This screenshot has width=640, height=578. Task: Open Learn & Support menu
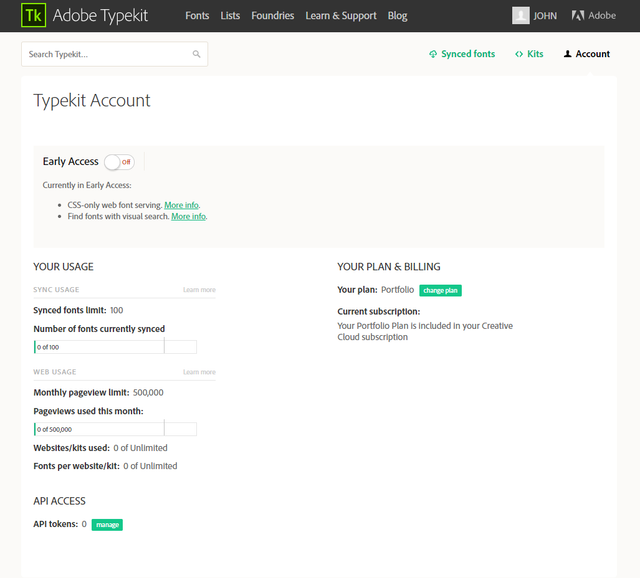[x=341, y=16]
